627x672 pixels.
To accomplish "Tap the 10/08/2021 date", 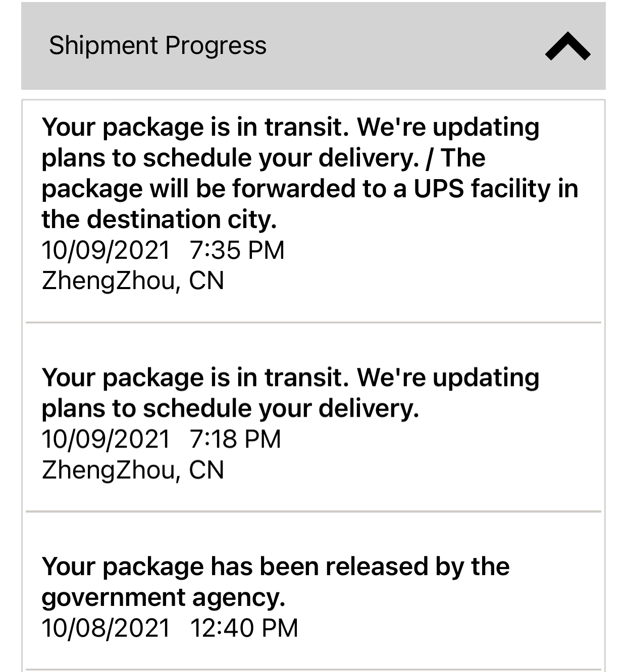I will tap(106, 628).
